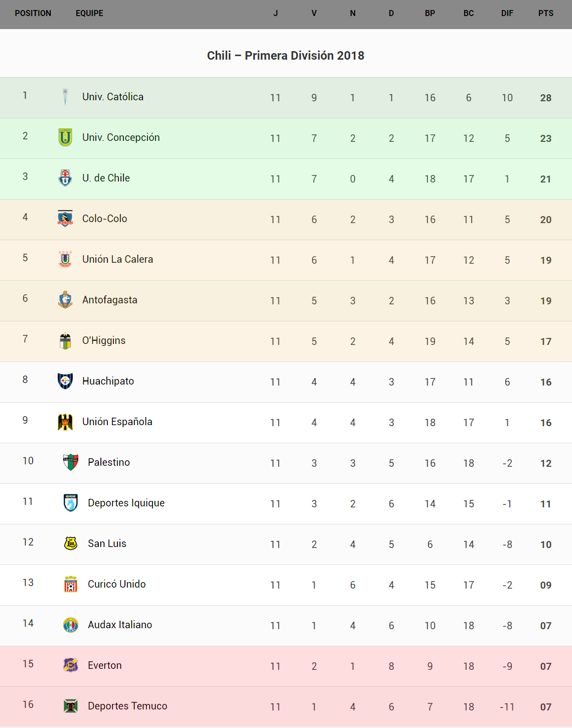Click the Univ. Católica club crest
The width and height of the screenshot is (572, 728).
(x=65, y=97)
